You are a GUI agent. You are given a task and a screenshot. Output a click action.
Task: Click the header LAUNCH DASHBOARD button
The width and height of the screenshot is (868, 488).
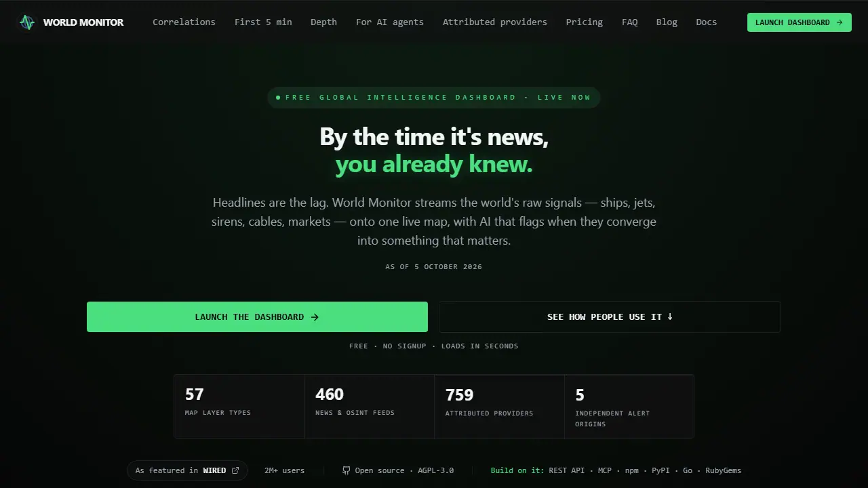[x=800, y=22]
